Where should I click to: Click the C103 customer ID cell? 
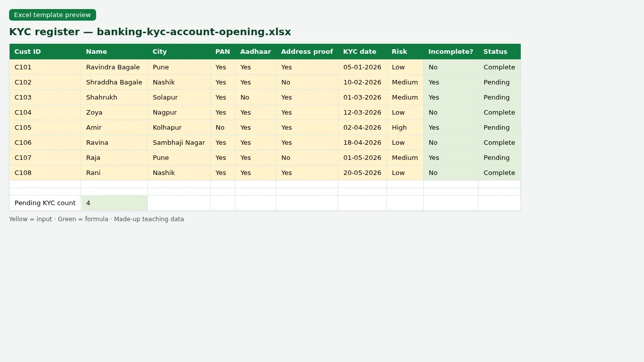[x=45, y=98]
